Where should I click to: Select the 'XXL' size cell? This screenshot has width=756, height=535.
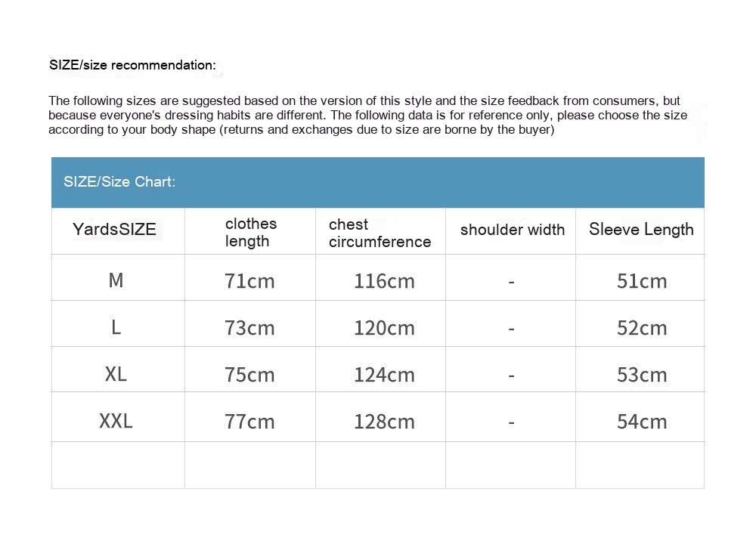(116, 421)
